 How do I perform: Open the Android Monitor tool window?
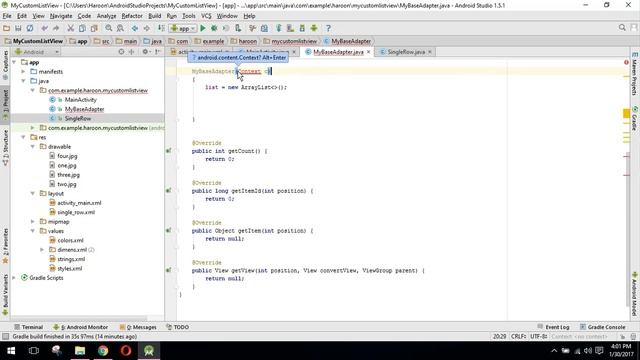tap(81, 327)
